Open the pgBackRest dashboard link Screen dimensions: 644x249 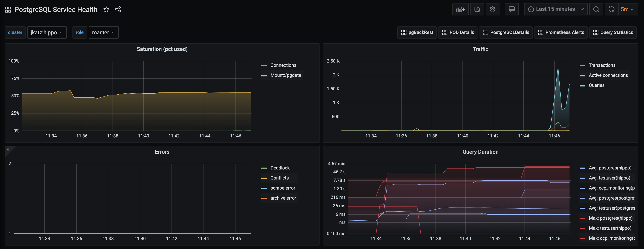coord(417,32)
